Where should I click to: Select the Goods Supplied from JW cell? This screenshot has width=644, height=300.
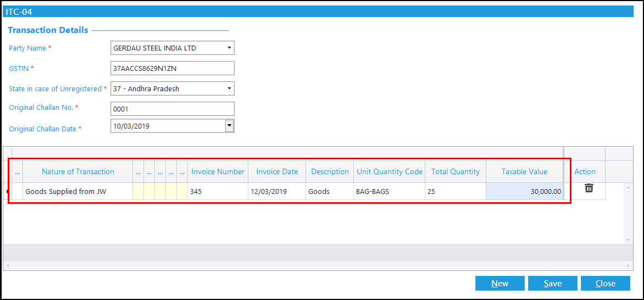click(77, 192)
